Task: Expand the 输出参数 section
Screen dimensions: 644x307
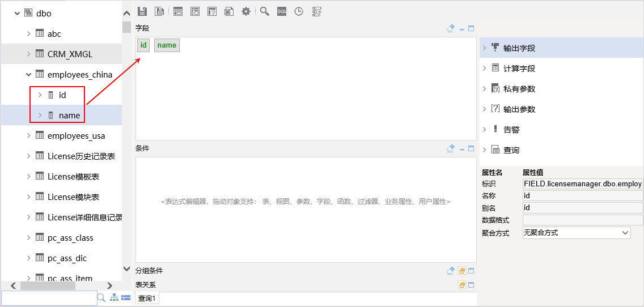Action: 485,109
